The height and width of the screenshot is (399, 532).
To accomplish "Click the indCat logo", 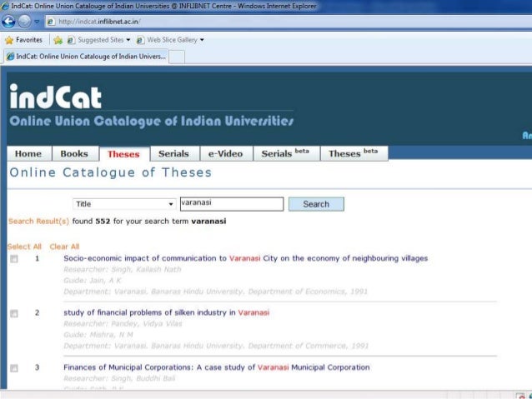I will [x=56, y=97].
